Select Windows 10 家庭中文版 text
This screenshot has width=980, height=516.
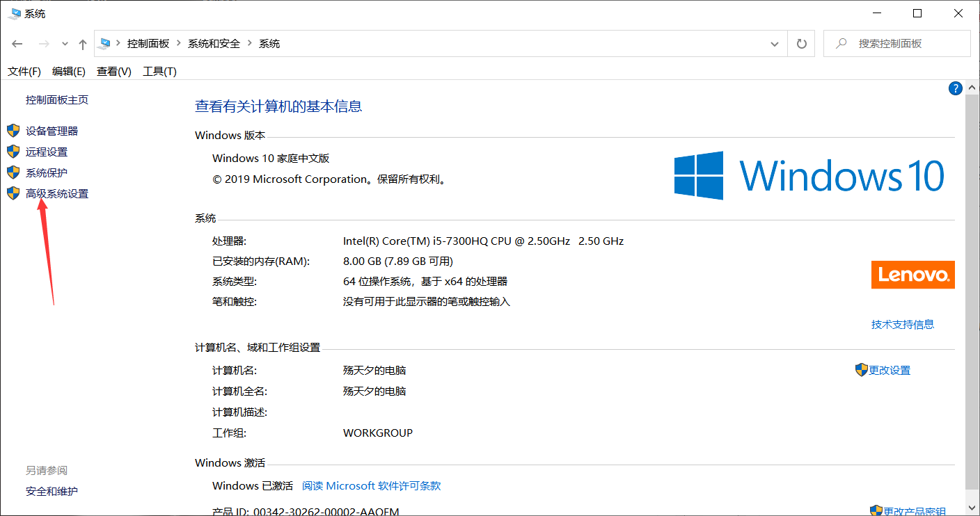[271, 159]
